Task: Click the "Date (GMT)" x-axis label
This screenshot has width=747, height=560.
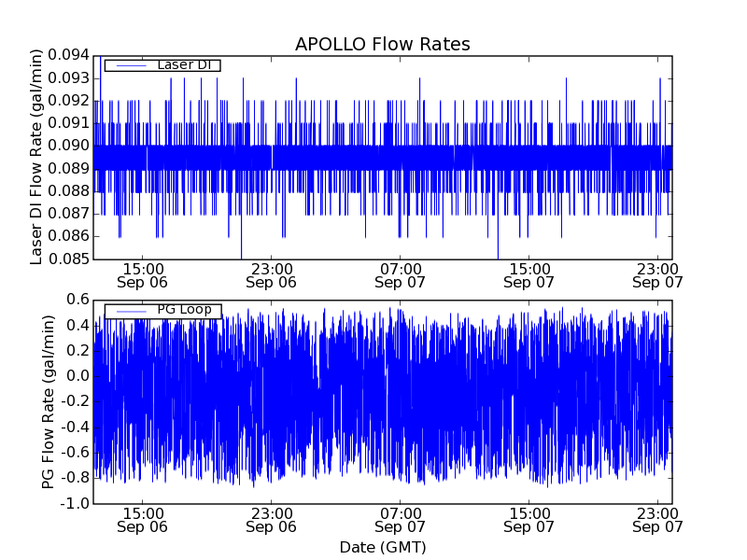Action: 382,547
